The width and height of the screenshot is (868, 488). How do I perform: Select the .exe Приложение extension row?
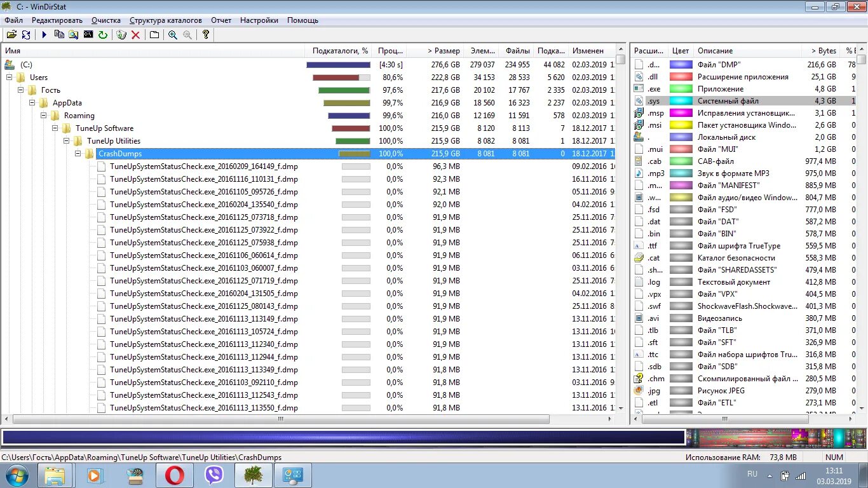[x=744, y=89]
